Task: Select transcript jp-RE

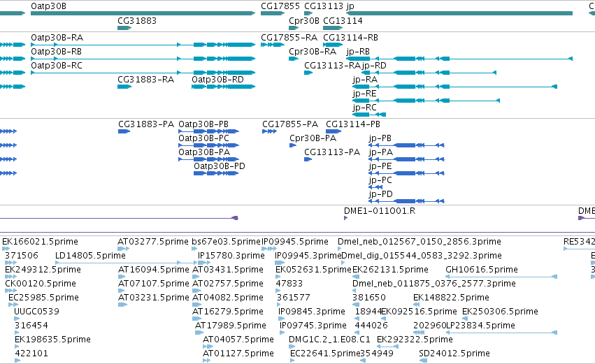Action: [x=426, y=101]
